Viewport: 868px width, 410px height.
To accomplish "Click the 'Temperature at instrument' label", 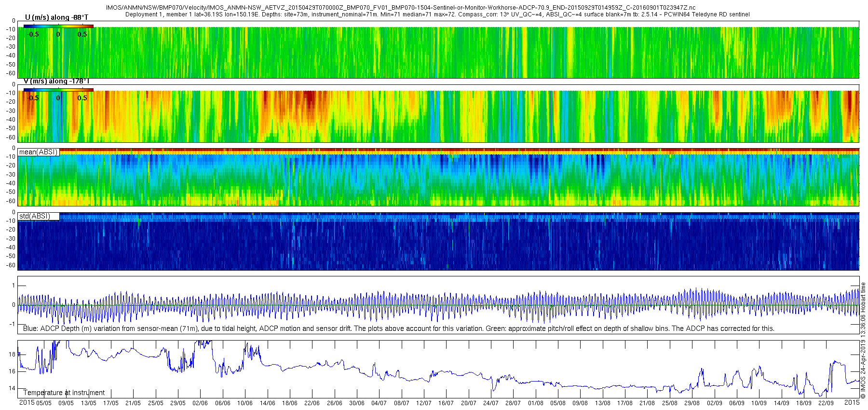I will pyautogui.click(x=64, y=393).
